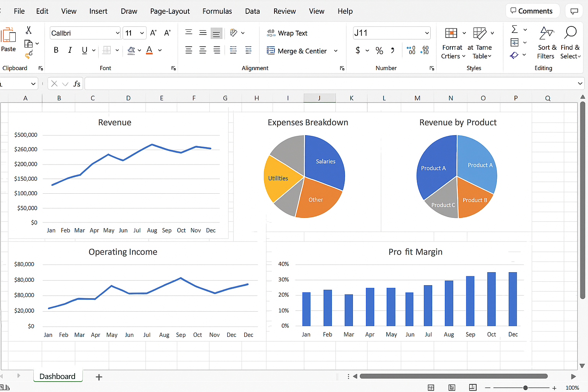588x392 pixels.
Task: Apply Percent Style format
Action: point(379,51)
